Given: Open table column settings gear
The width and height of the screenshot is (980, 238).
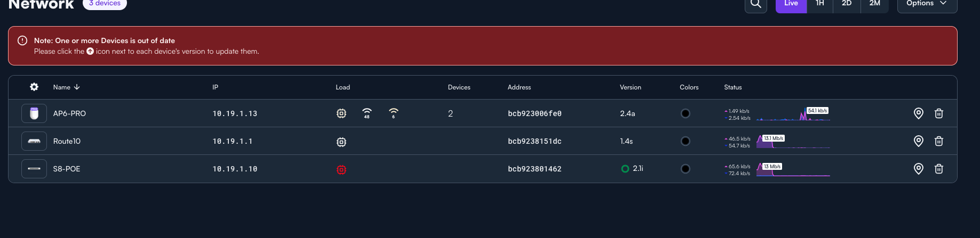Looking at the screenshot, I should [34, 87].
